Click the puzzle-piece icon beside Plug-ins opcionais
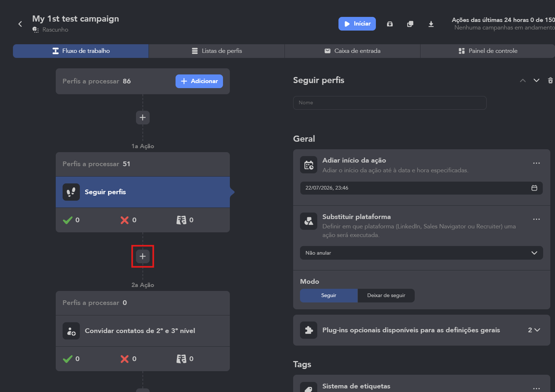Image resolution: width=555 pixels, height=392 pixels. pyautogui.click(x=309, y=330)
